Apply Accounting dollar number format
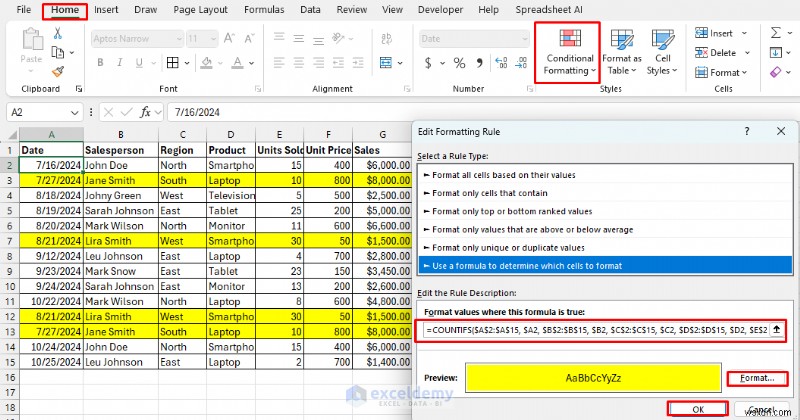Viewport: 800px width, 420px height. coord(428,63)
